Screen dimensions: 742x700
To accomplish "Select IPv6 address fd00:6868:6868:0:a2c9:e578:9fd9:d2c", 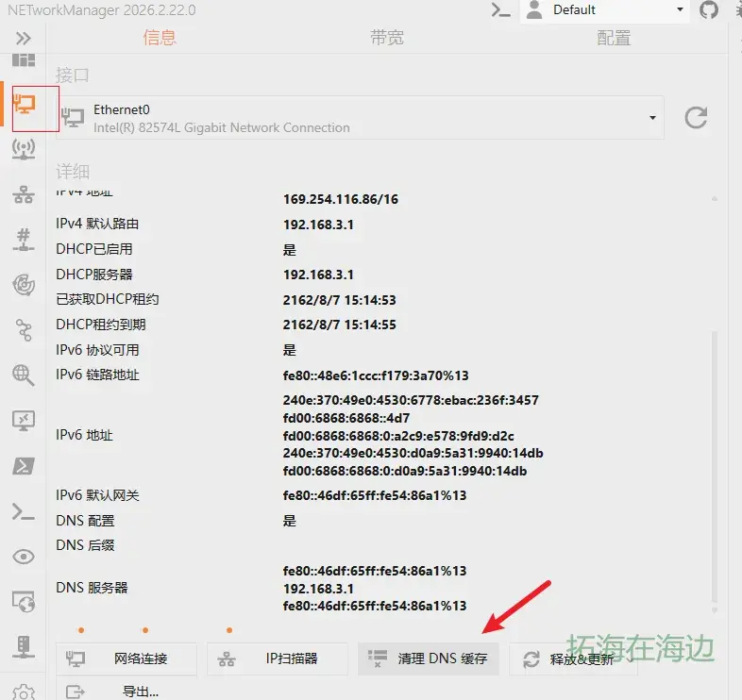I will tap(398, 436).
